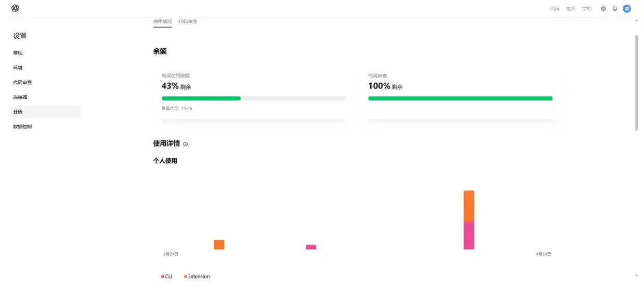Switch to the 使用情况 tab
The image size is (644, 305).
tap(162, 22)
